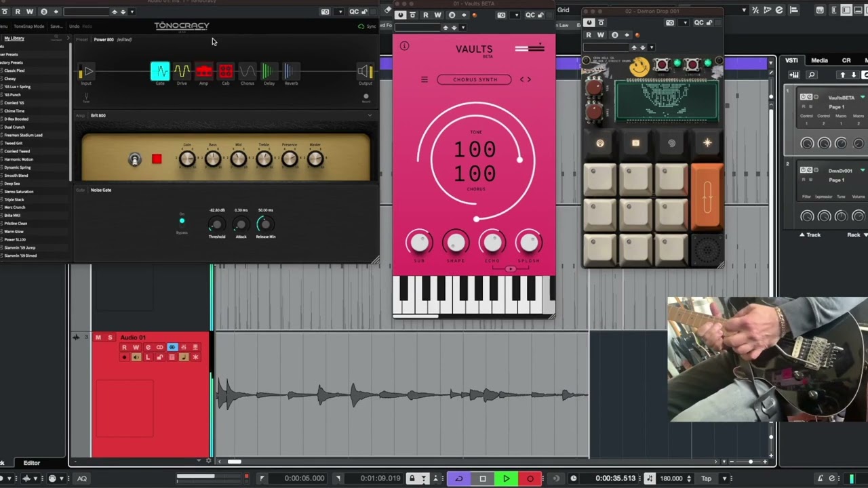
Task: Open VSTi rack search magnifier
Action: pyautogui.click(x=812, y=75)
